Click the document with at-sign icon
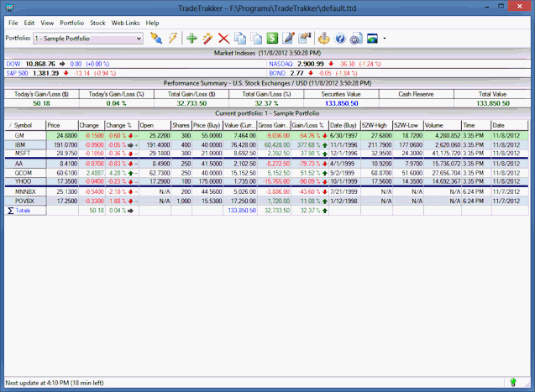Viewport: 535px width, 392px height. click(x=356, y=38)
